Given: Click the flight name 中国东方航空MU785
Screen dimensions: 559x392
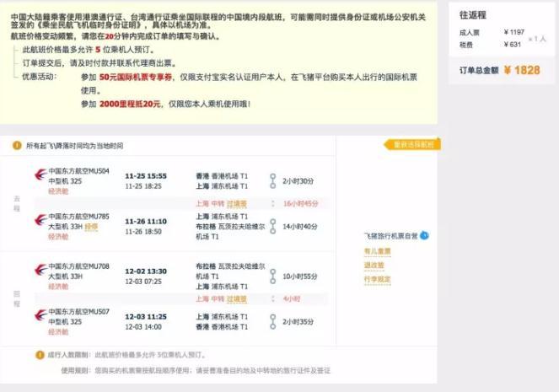Looking at the screenshot, I should pos(78,217).
